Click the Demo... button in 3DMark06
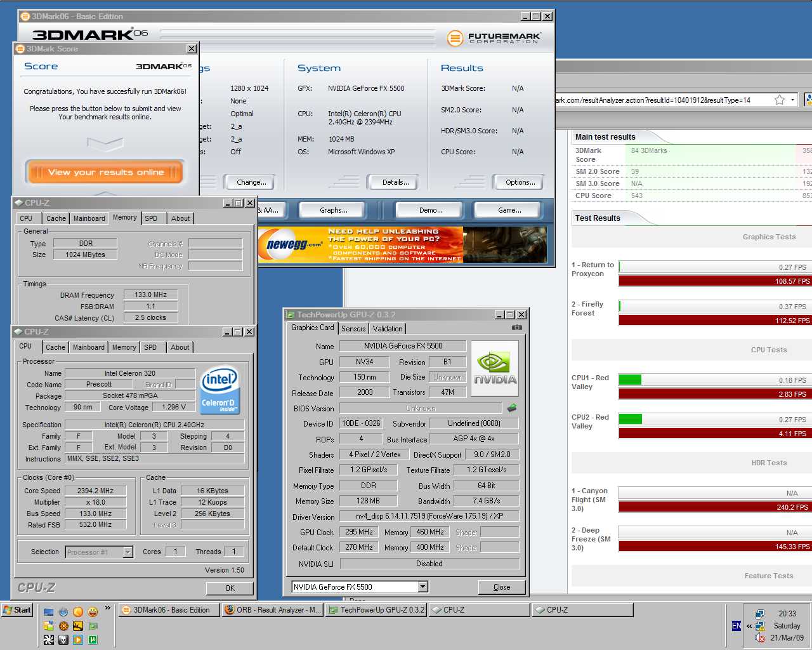812x650 pixels. (431, 210)
